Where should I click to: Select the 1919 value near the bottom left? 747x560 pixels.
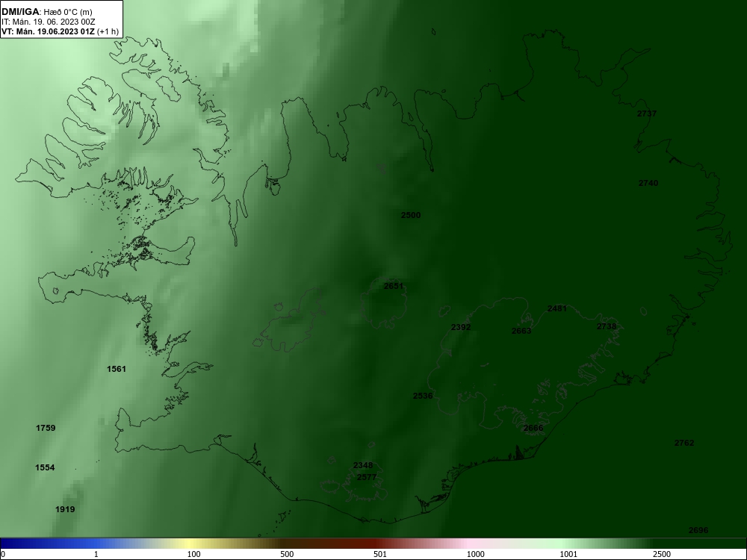[65, 509]
